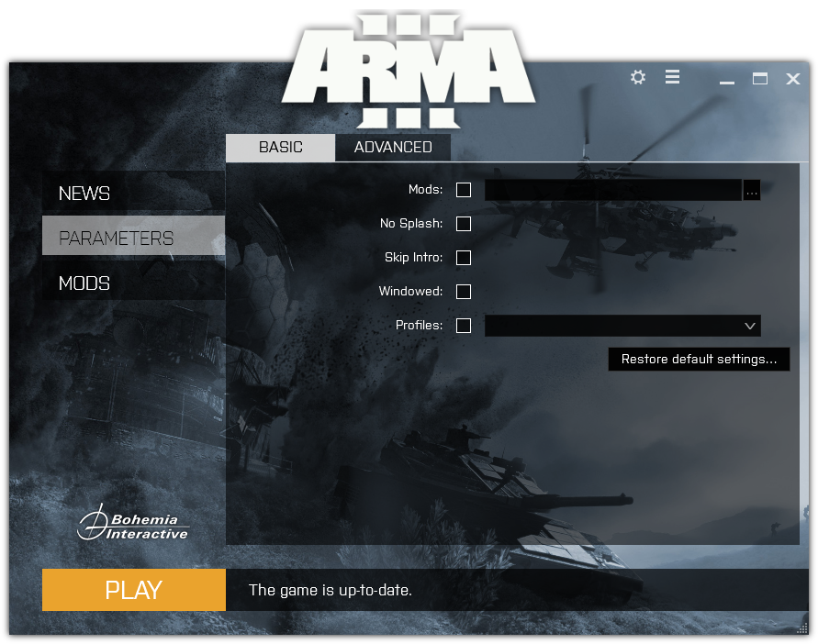The width and height of the screenshot is (818, 644).
Task: Click the Bohemia Interactive logo
Action: tap(133, 526)
